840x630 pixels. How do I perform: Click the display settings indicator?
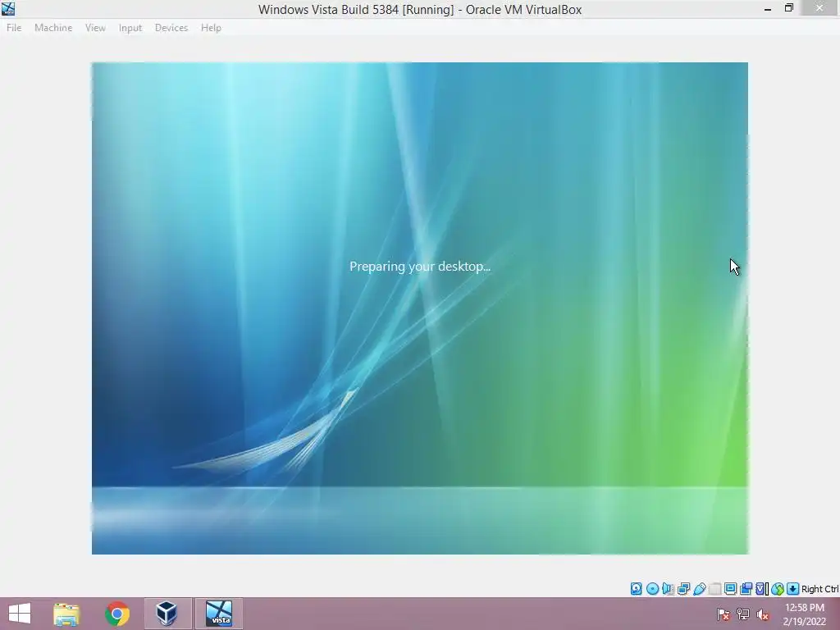coord(730,589)
